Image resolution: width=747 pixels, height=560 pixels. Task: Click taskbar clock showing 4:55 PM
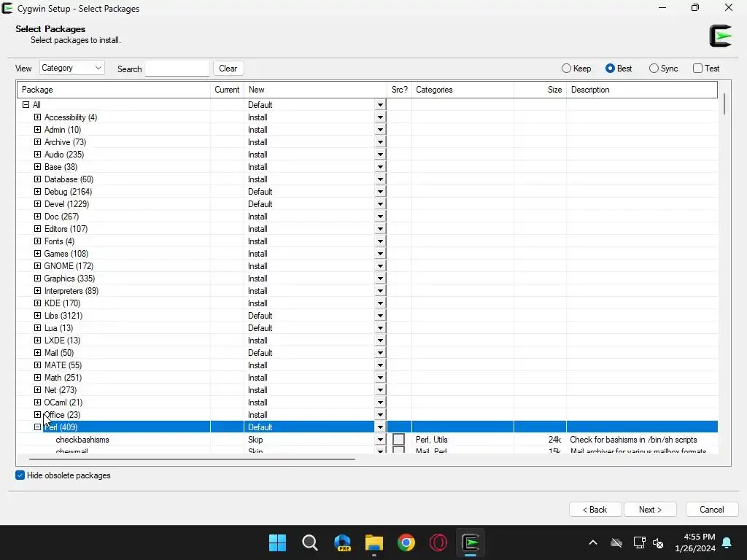point(695,542)
